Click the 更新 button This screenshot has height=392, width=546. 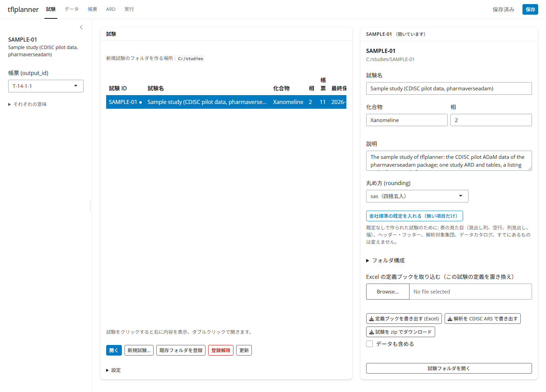click(x=244, y=350)
